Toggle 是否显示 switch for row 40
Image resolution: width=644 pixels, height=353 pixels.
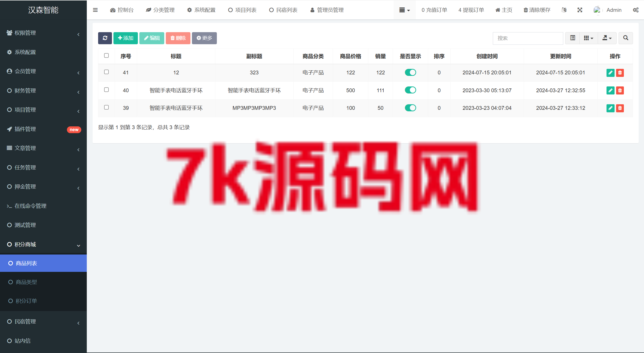click(410, 90)
